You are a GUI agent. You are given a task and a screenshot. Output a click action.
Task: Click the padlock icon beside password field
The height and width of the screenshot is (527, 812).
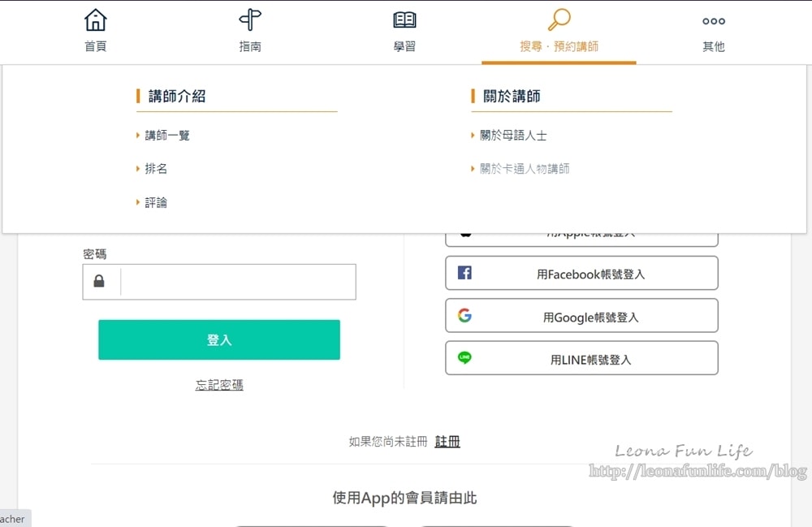[x=99, y=282]
